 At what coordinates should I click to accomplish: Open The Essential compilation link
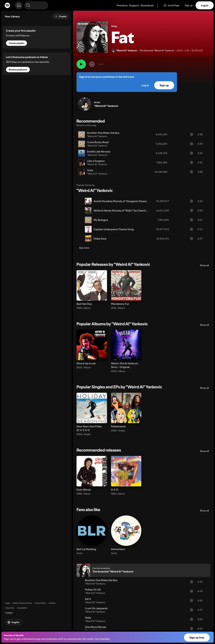tap(113, 571)
